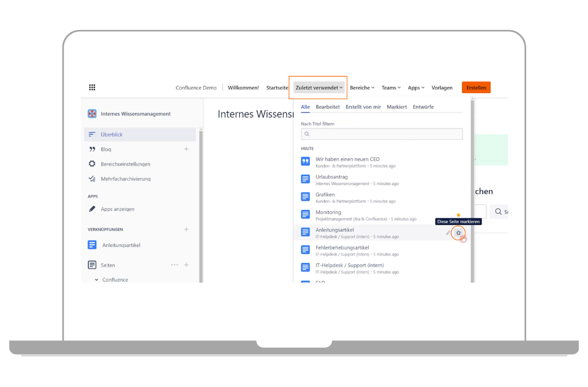Unstar the Monitoring page
Screen dimensions: 588x387
pos(458,215)
